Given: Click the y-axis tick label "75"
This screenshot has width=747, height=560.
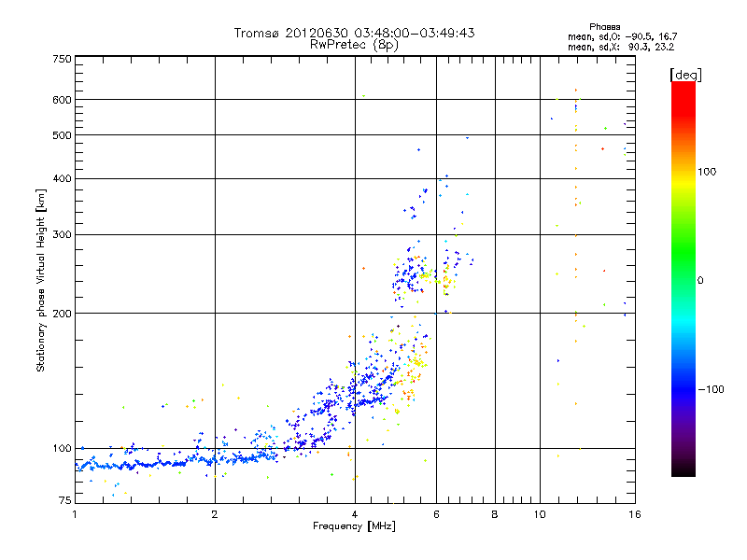Looking at the screenshot, I should click(x=65, y=500).
